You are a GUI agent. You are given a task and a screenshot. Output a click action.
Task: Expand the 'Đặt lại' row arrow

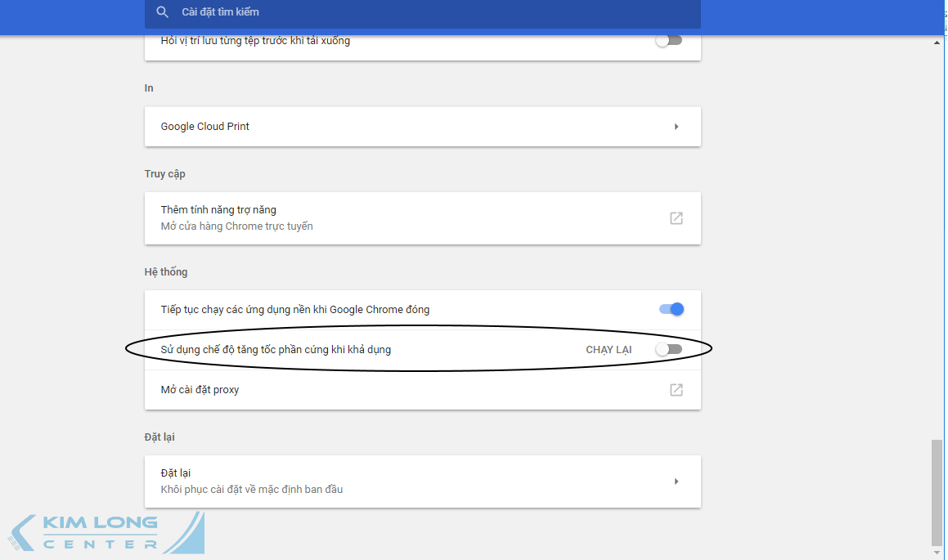point(676,482)
